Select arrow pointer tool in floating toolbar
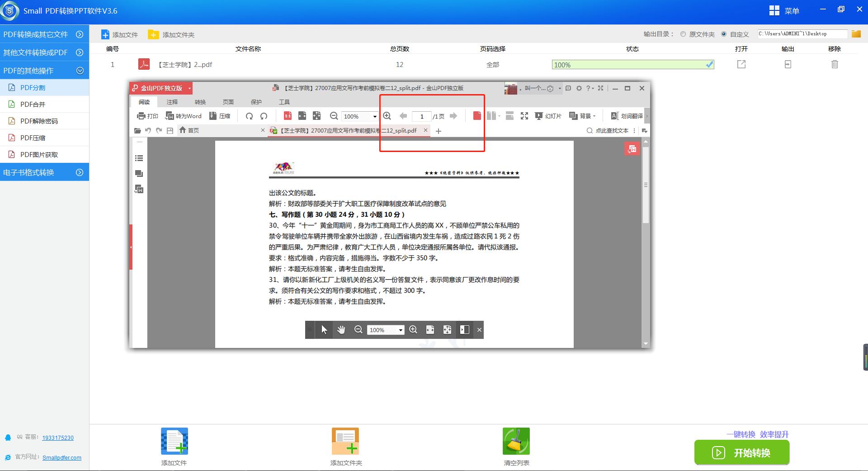The height and width of the screenshot is (471, 868). (x=324, y=330)
